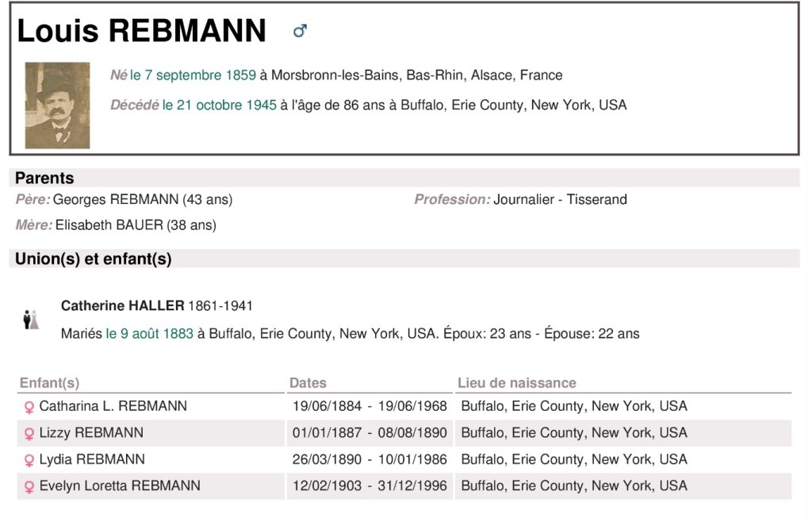
Task: Open Louis REBMANN's portrait photo
Action: pos(57,105)
